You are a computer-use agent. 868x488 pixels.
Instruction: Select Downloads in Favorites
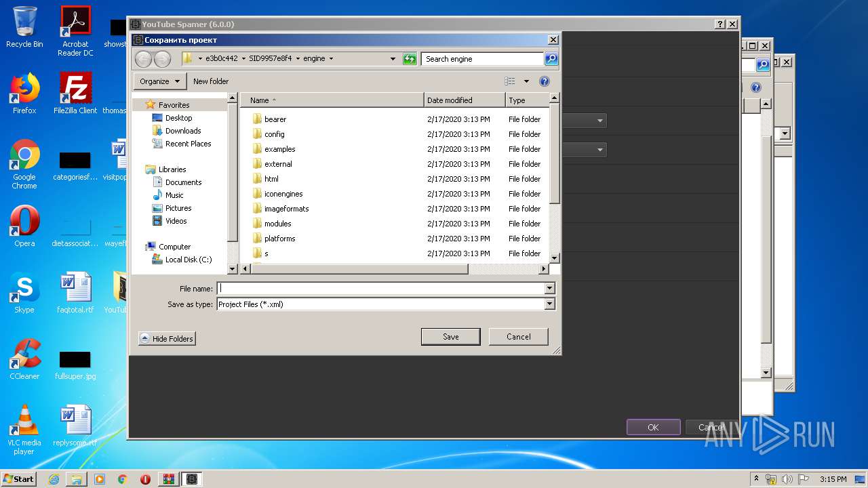coord(183,131)
